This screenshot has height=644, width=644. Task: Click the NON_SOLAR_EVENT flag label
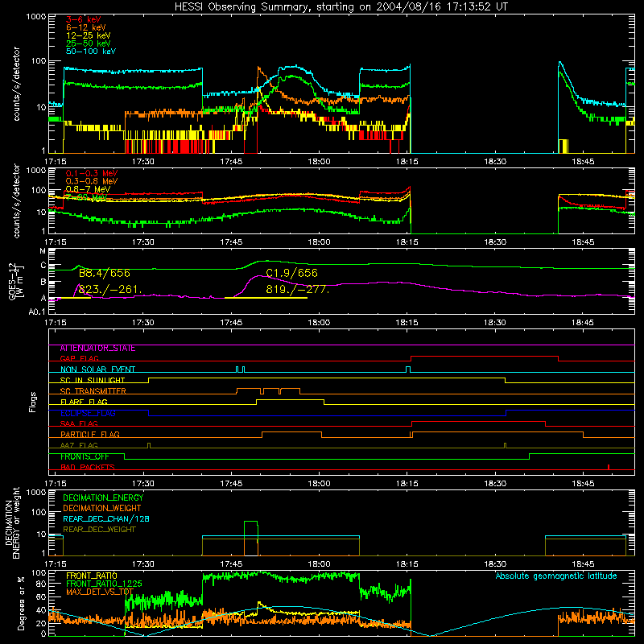point(97,369)
